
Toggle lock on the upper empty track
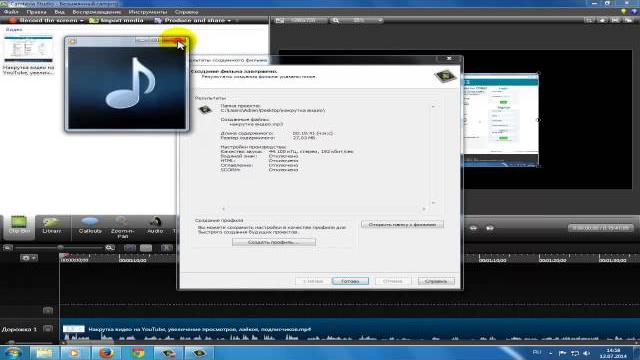48,311
